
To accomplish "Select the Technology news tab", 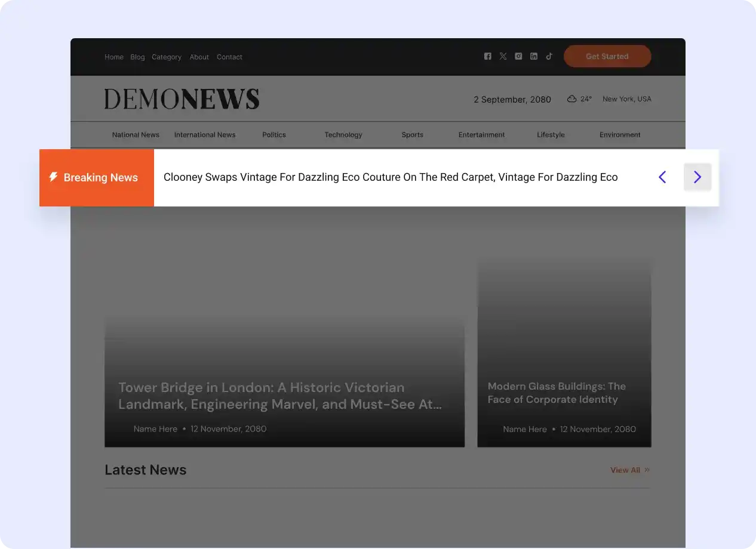I will [343, 135].
